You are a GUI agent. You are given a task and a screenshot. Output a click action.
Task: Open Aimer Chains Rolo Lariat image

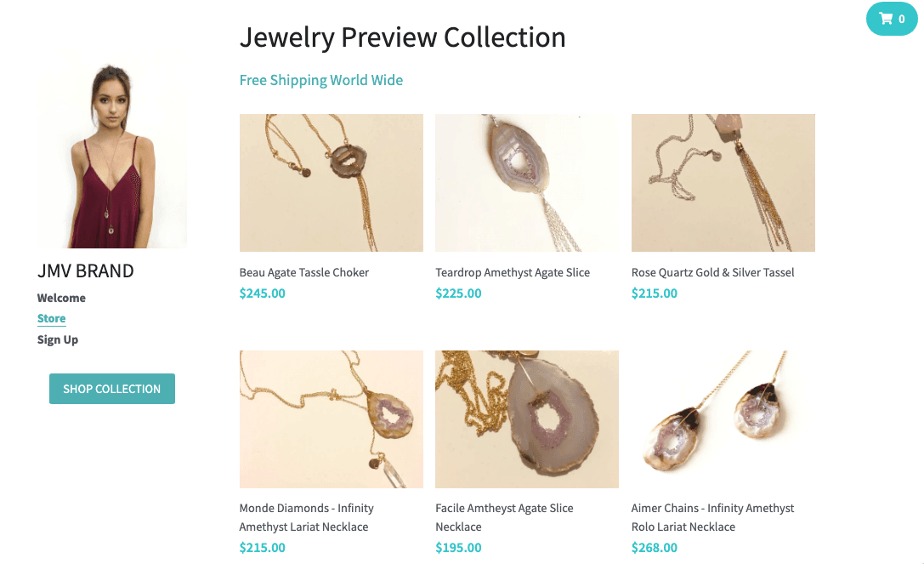(723, 419)
